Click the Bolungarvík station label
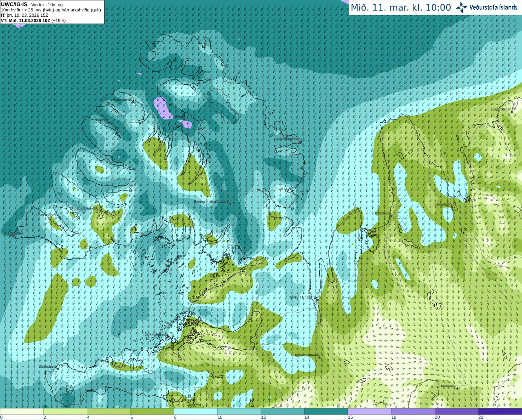Screen dimensions: 522x420 point(122,99)
